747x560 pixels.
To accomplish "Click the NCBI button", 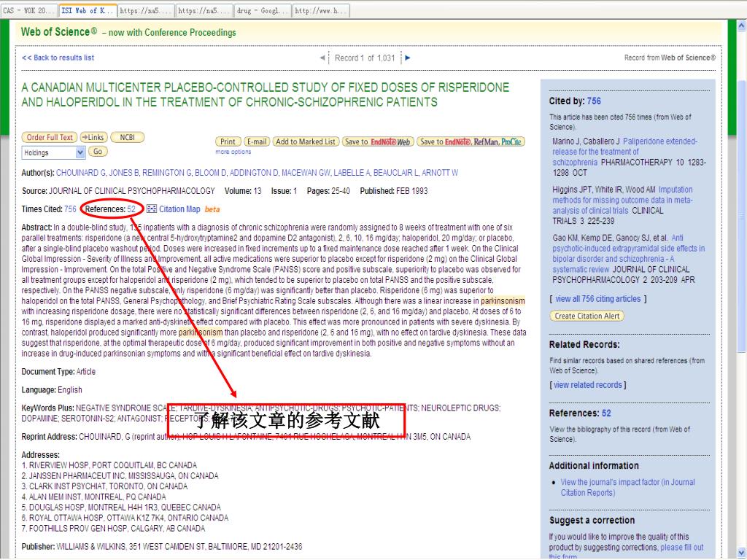I will pyautogui.click(x=127, y=137).
